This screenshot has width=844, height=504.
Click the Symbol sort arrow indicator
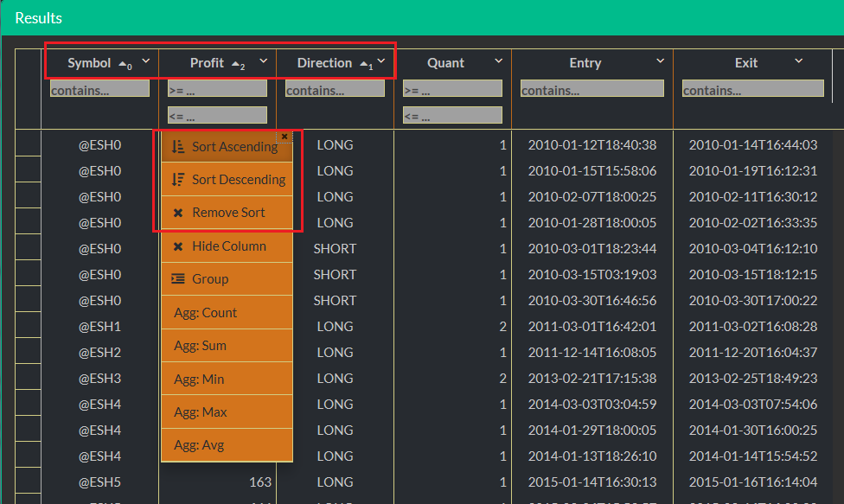pyautogui.click(x=125, y=65)
